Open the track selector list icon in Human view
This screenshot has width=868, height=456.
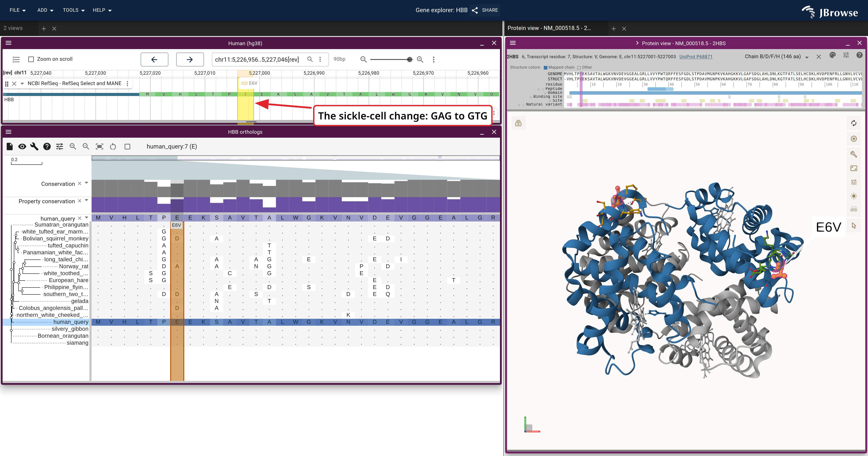click(16, 59)
